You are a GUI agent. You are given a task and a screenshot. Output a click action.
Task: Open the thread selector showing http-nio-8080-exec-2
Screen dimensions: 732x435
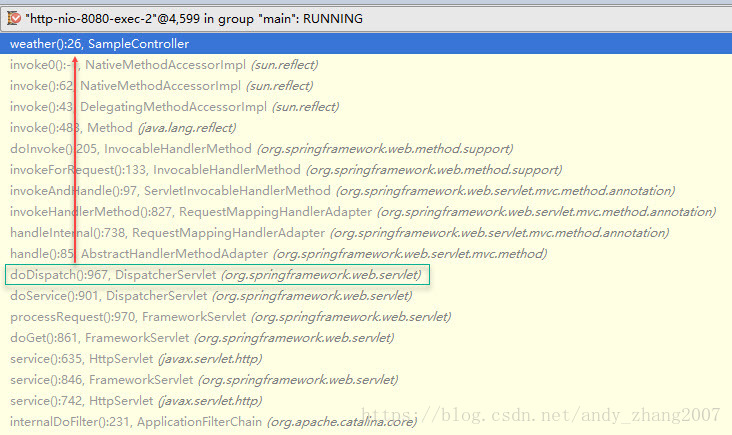366,19
